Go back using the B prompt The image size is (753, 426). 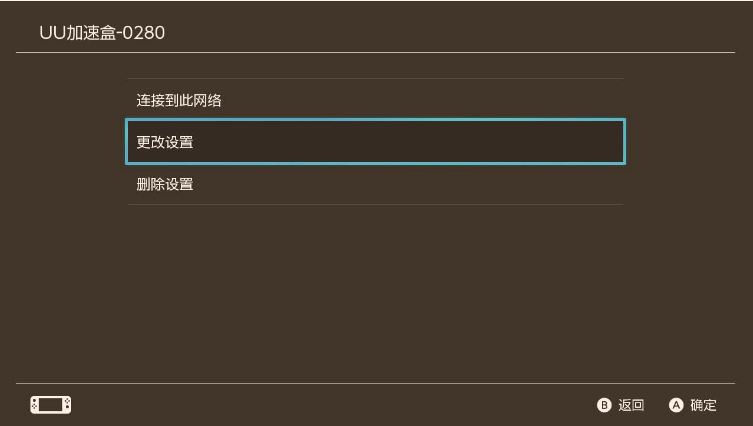point(620,405)
